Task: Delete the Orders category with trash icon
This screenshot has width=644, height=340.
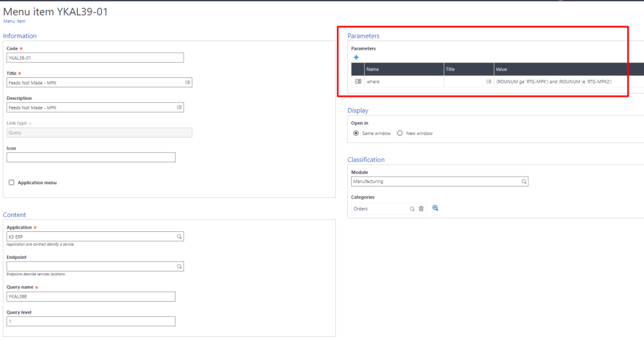Action: 421,209
